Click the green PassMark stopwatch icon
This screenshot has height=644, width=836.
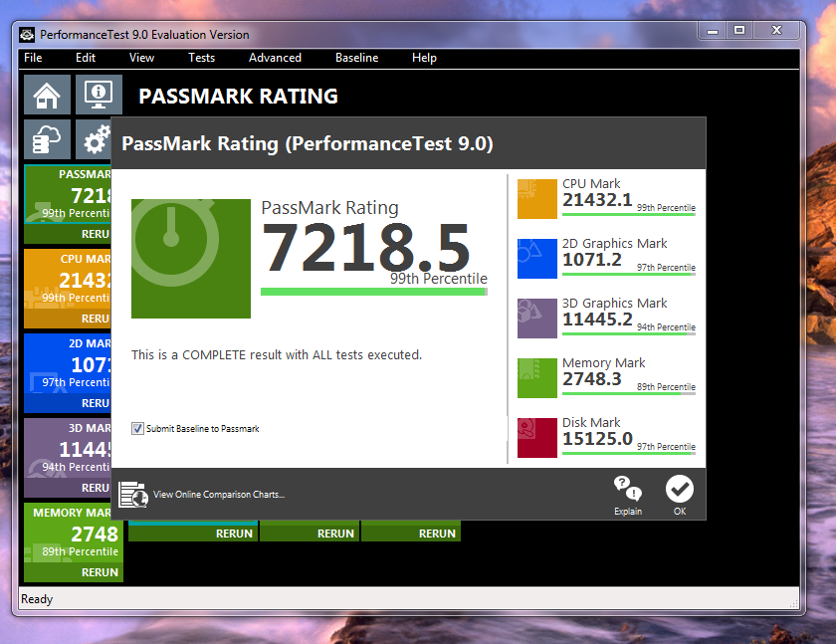coord(191,259)
